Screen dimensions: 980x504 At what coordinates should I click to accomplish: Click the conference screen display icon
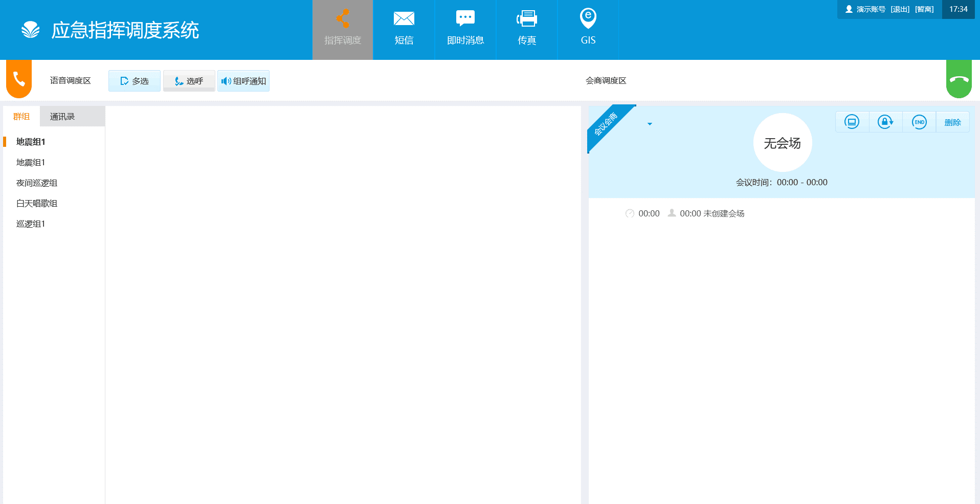click(852, 122)
